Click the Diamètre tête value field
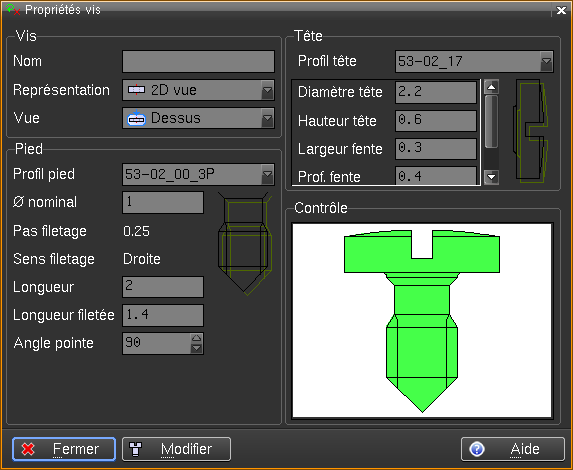The width and height of the screenshot is (573, 470). (x=436, y=92)
